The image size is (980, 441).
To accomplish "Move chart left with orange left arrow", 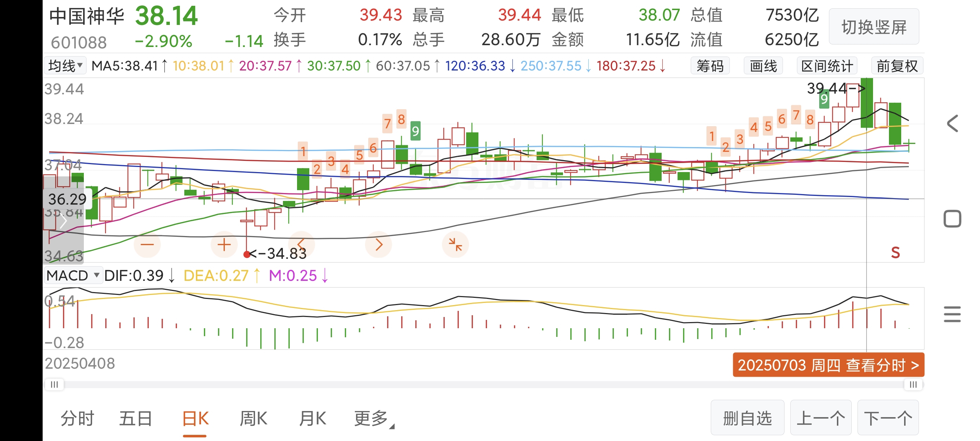I will pyautogui.click(x=301, y=244).
